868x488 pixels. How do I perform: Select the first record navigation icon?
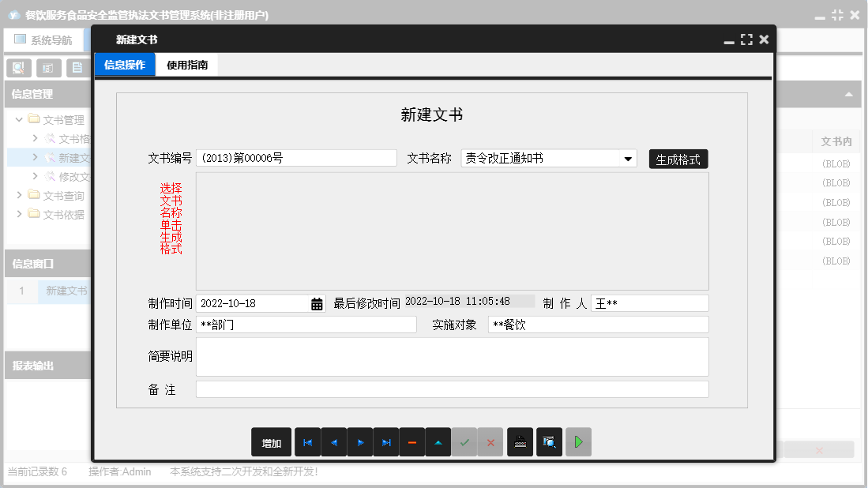coord(308,442)
